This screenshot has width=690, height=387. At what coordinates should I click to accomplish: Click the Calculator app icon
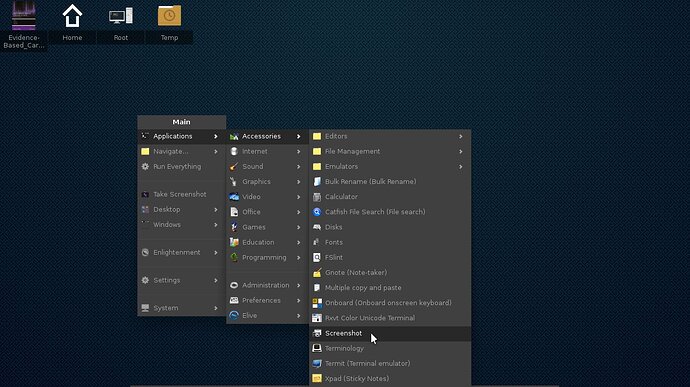tap(317, 197)
